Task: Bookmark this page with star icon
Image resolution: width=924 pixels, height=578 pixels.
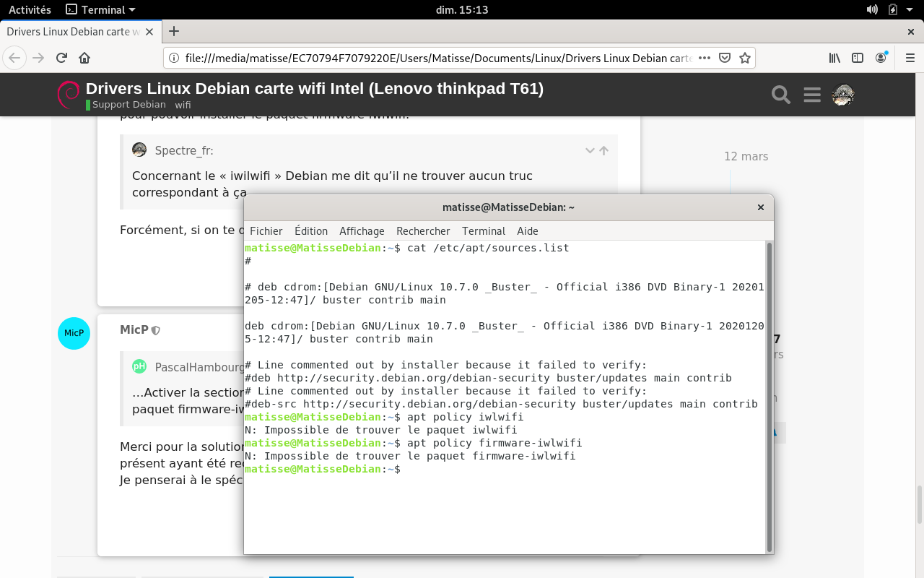Action: tap(745, 58)
